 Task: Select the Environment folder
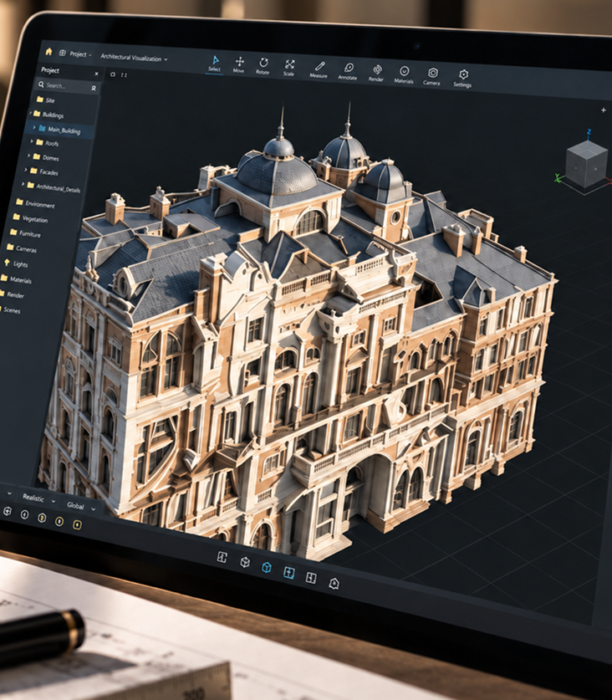tap(35, 203)
